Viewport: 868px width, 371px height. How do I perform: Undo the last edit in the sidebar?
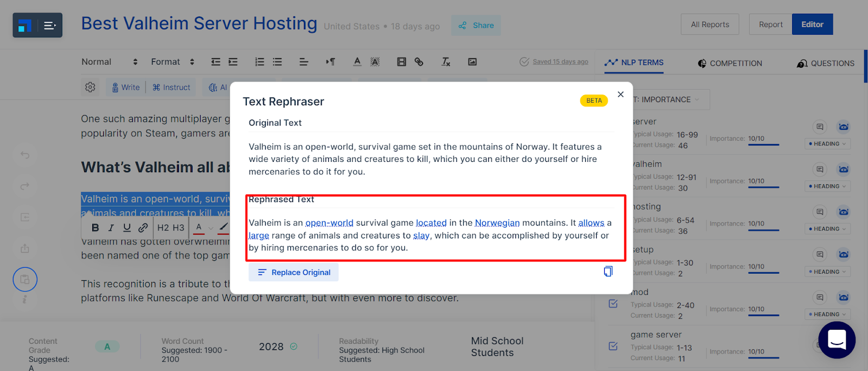(x=25, y=155)
